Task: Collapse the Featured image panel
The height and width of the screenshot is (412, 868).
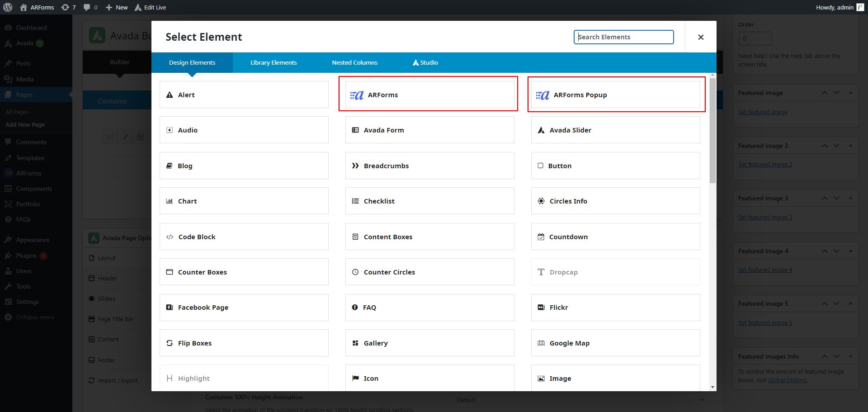Action: point(850,93)
